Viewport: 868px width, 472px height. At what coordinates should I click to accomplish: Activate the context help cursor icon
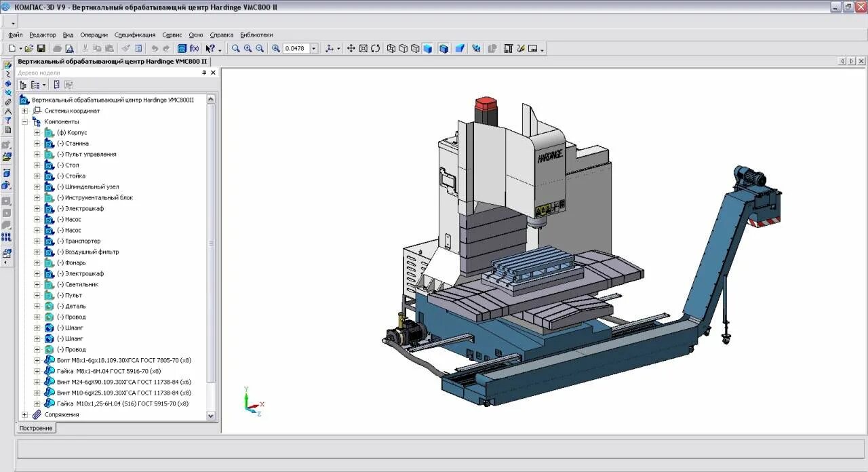click(210, 48)
